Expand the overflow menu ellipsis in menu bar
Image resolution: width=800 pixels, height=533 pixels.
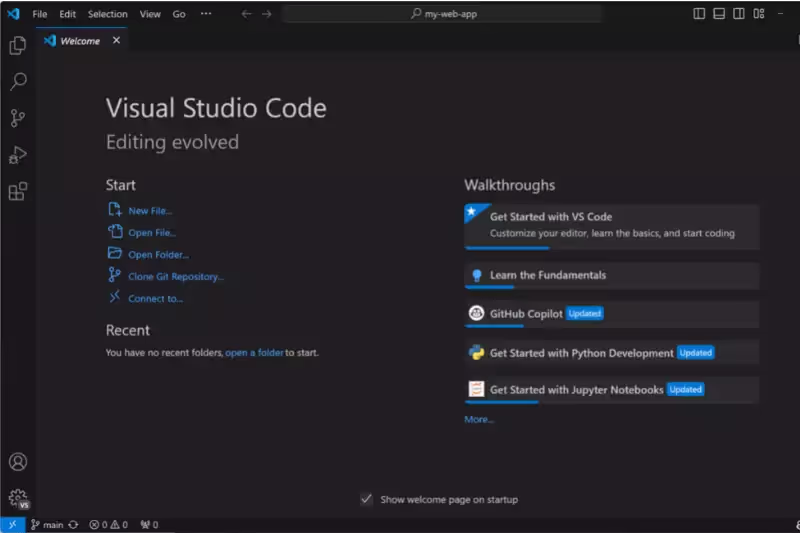click(x=206, y=14)
